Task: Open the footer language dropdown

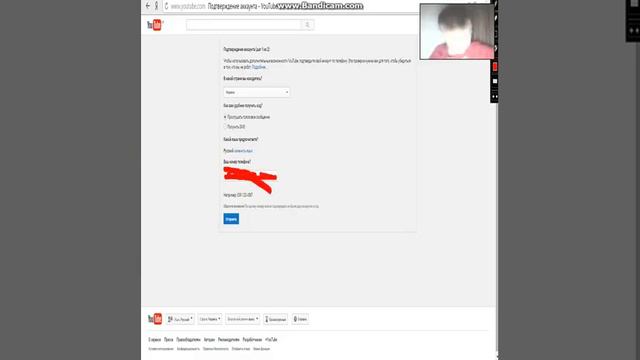Action: coord(180,319)
